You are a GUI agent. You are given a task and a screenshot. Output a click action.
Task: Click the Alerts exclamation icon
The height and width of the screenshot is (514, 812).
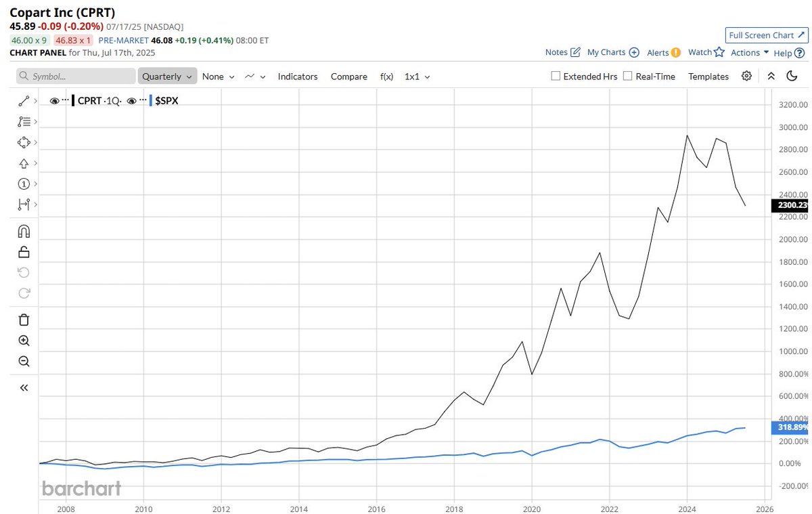point(675,52)
